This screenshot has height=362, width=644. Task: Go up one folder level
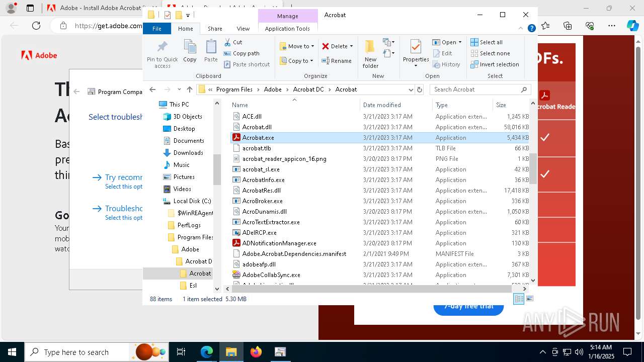189,89
